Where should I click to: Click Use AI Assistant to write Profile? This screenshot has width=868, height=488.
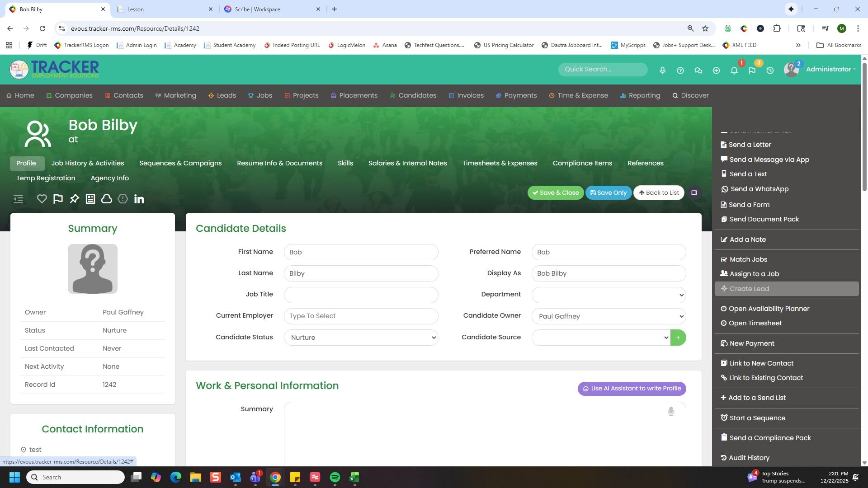(x=632, y=389)
